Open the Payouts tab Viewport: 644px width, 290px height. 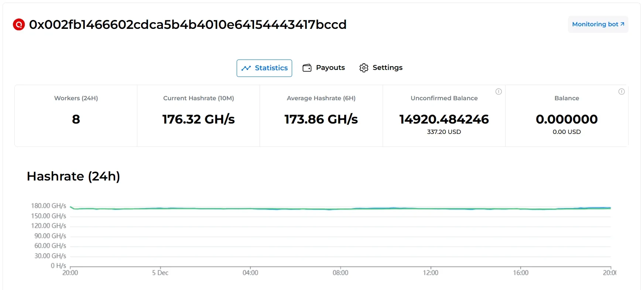coord(324,68)
